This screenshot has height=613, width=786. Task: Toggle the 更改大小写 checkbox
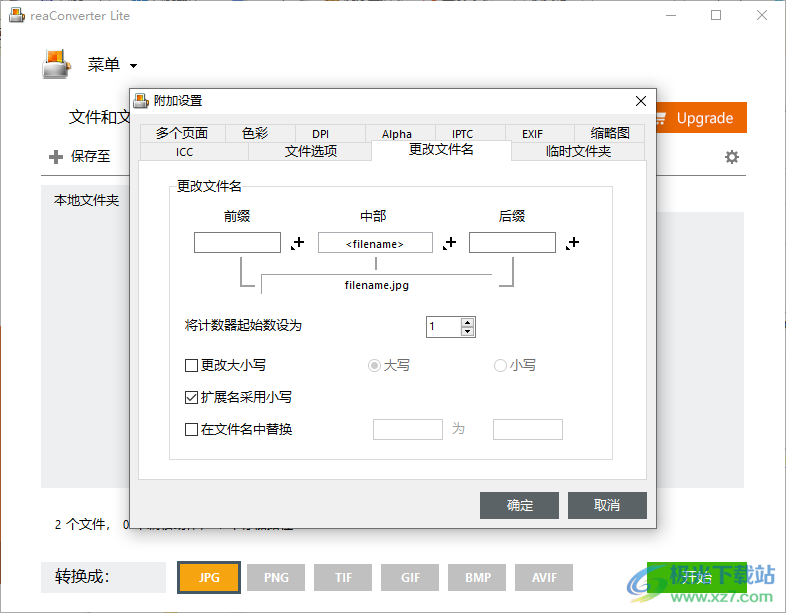[191, 365]
